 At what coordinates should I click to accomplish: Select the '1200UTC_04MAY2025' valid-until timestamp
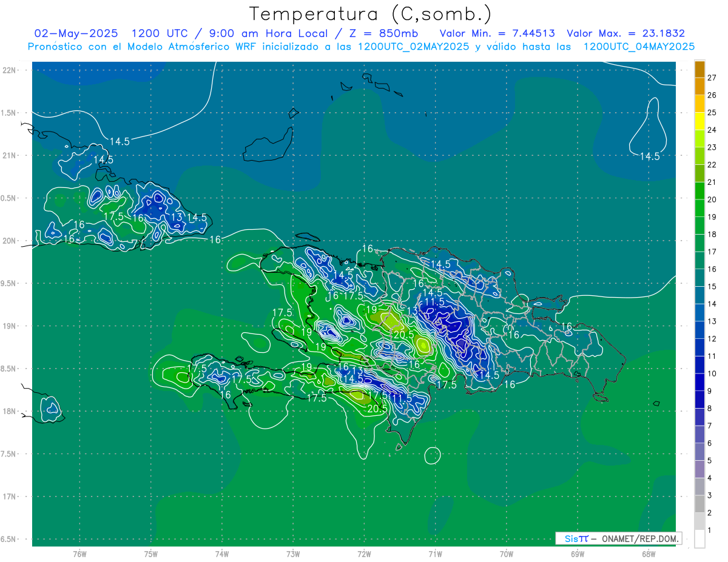[x=639, y=47]
